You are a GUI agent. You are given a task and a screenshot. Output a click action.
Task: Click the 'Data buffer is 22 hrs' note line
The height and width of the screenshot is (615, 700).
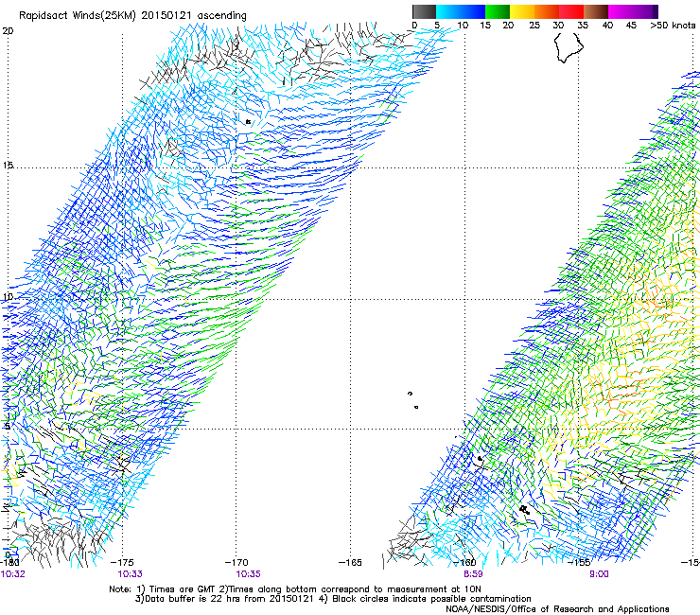(333, 599)
